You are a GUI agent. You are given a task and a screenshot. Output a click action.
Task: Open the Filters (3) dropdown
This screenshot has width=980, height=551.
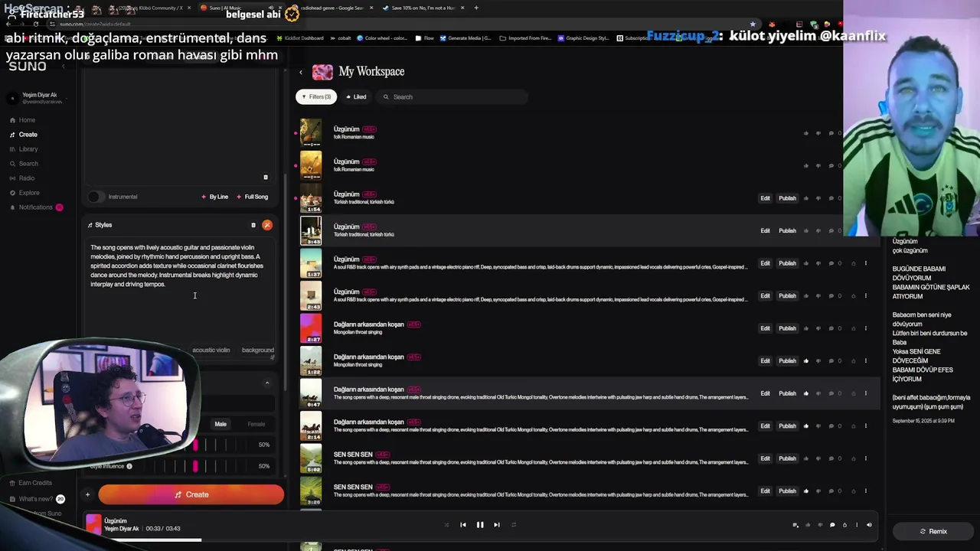[316, 97]
